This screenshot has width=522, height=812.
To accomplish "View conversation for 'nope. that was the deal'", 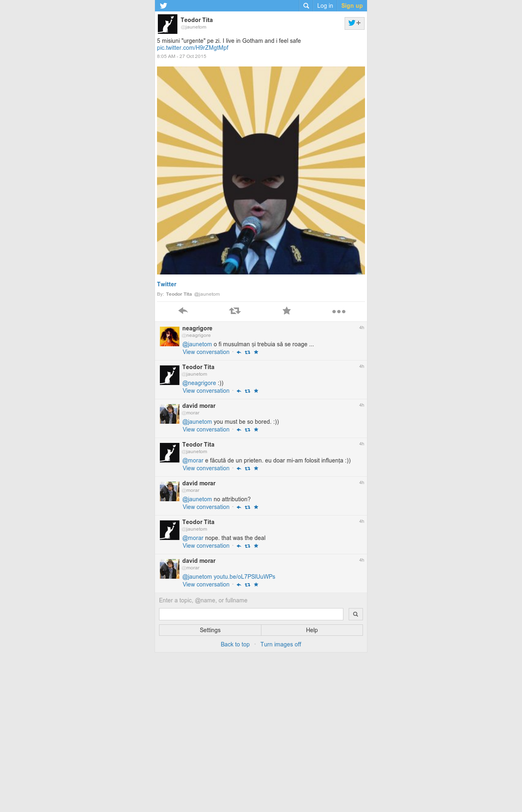I will tap(206, 546).
